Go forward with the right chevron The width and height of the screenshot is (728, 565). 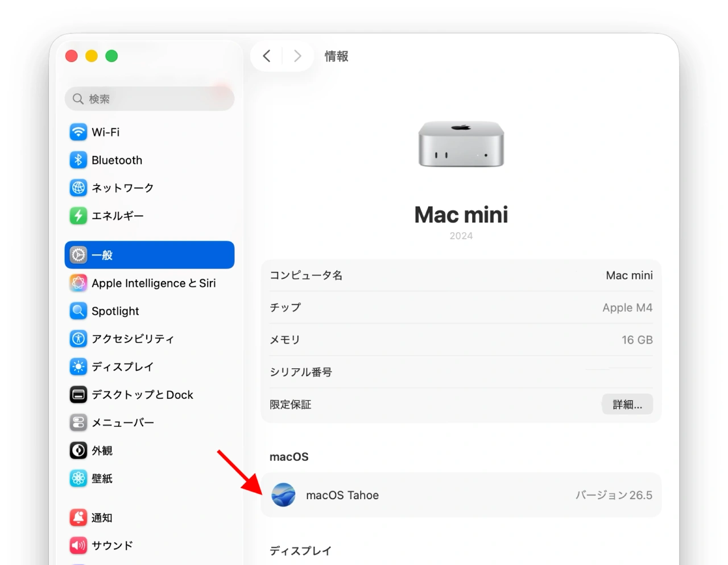[297, 56]
